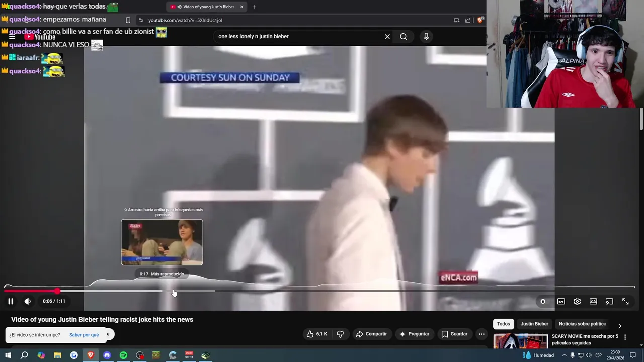Viewport: 644px width, 362px height.
Task: Like the video thumbs-up 6,1 K
Action: [317, 334]
